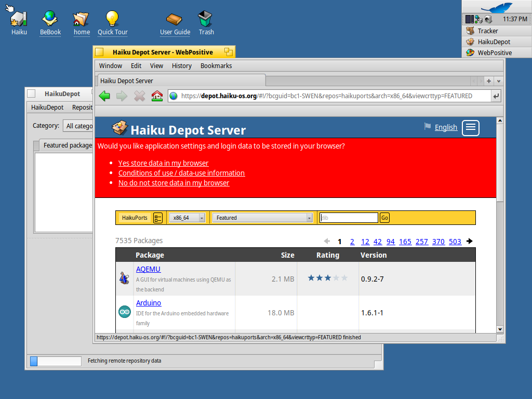Click the AQEMU star rating

coord(327,278)
